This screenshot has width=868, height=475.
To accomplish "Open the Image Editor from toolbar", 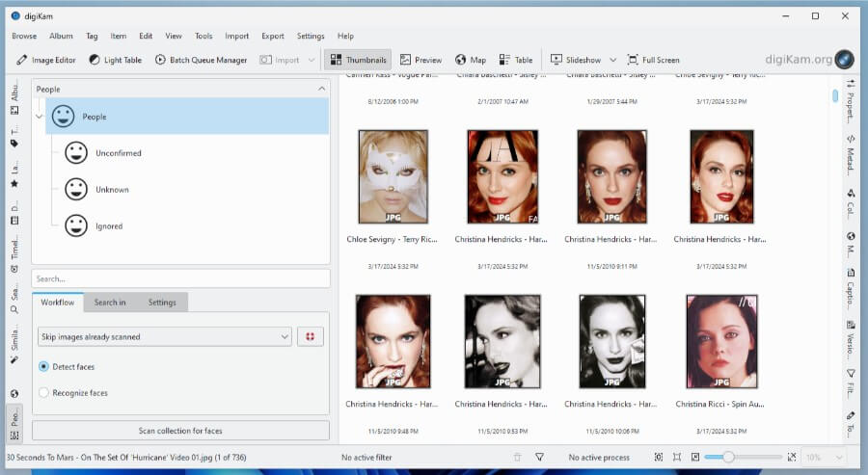I will pyautogui.click(x=45, y=60).
